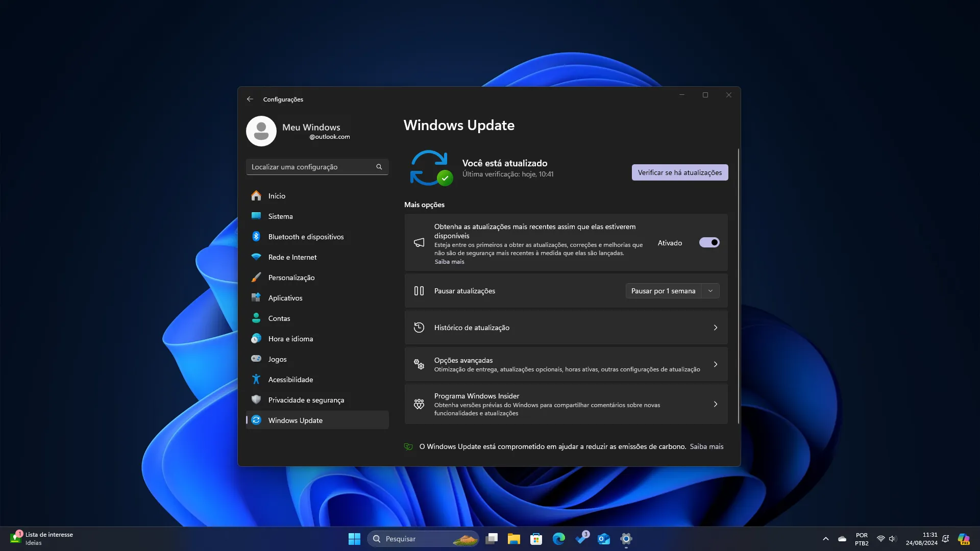This screenshot has width=980, height=551.
Task: Toggle the latest updates availability switch
Action: click(x=709, y=242)
